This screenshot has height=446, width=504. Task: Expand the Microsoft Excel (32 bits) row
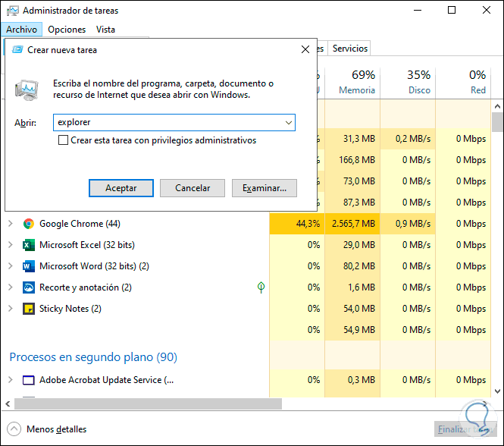tap(11, 245)
